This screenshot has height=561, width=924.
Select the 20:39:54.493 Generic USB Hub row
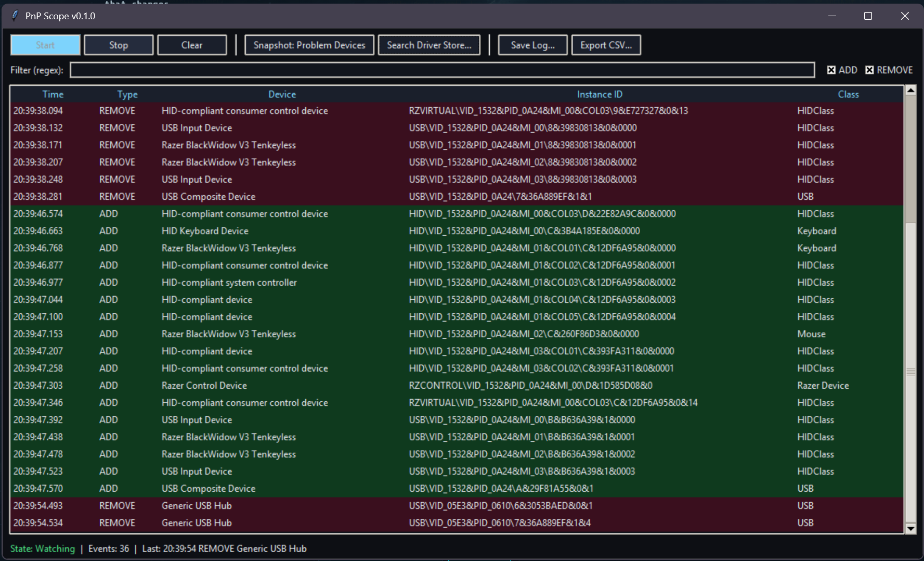tap(457, 505)
